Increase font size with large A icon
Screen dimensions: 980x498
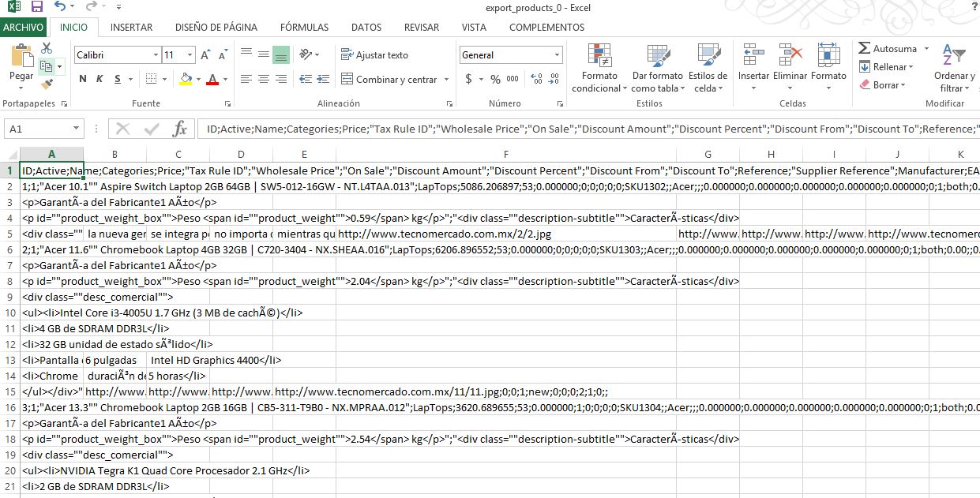(x=205, y=55)
